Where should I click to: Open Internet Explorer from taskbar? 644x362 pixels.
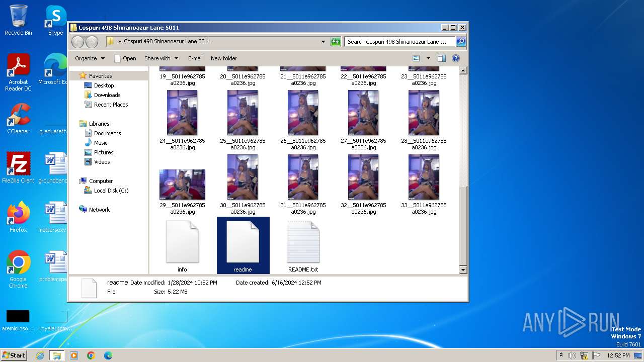40,355
